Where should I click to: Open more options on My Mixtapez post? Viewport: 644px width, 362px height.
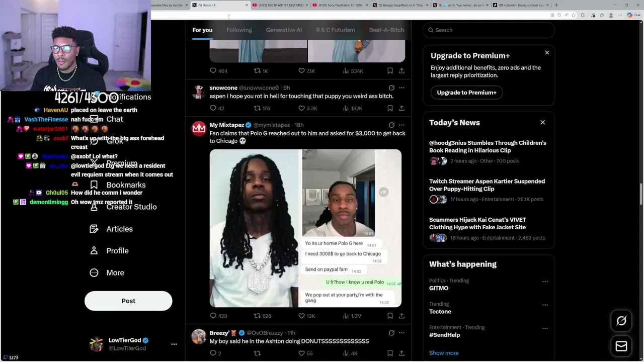[x=401, y=125]
